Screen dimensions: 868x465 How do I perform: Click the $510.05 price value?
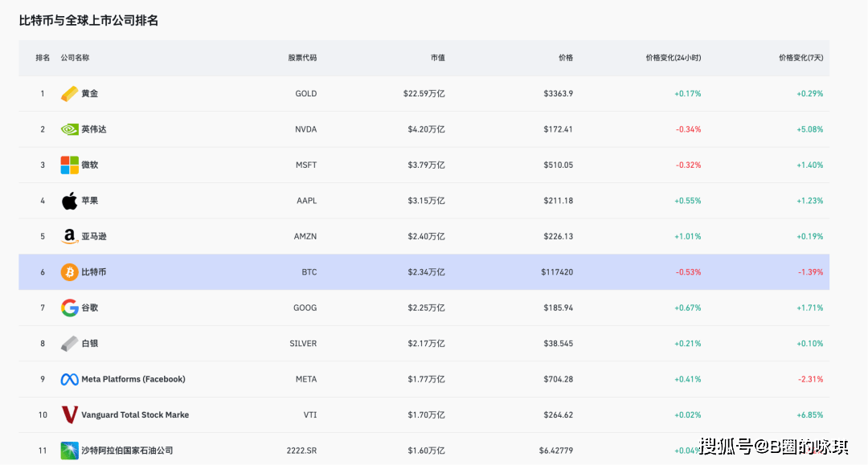tap(558, 165)
